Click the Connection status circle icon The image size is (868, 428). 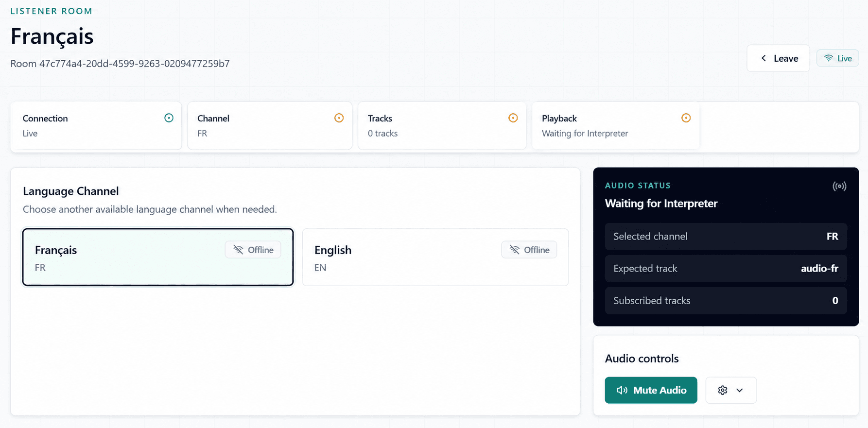click(x=169, y=118)
